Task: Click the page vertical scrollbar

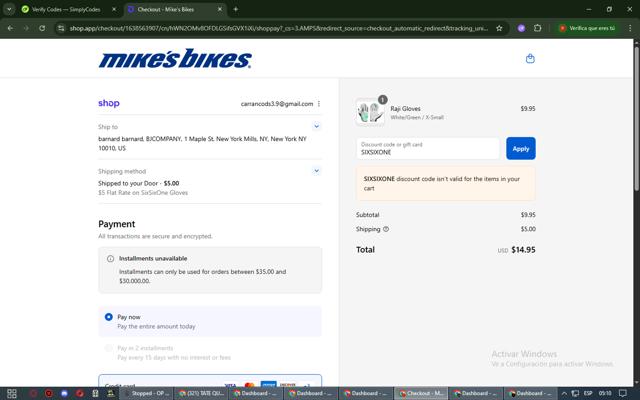Action: [636, 118]
